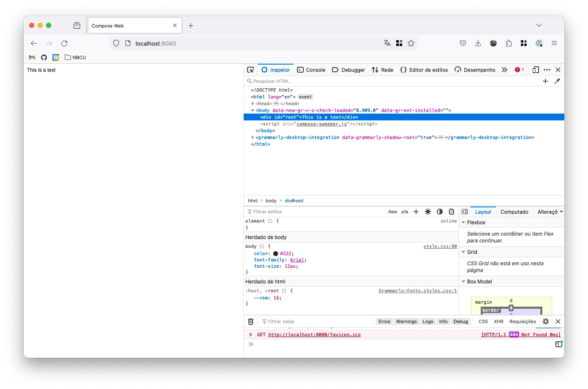Open the Editor de estilos tab

[x=424, y=70]
